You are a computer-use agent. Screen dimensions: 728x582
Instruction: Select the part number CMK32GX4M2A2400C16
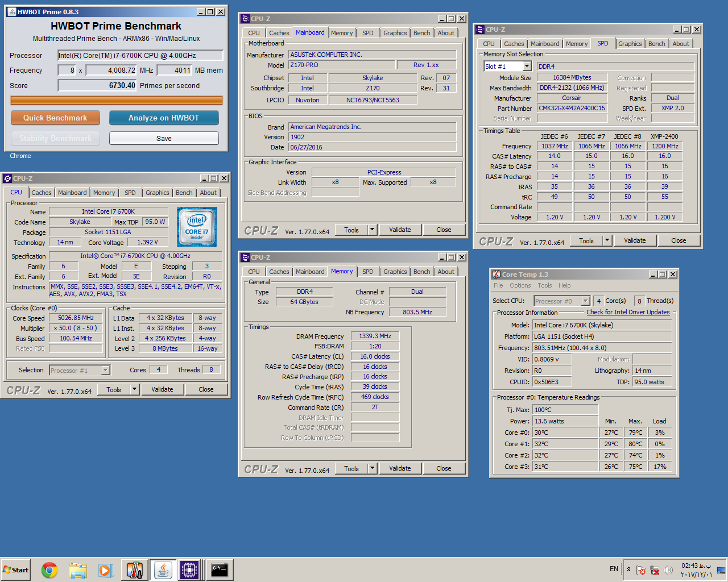coord(572,108)
